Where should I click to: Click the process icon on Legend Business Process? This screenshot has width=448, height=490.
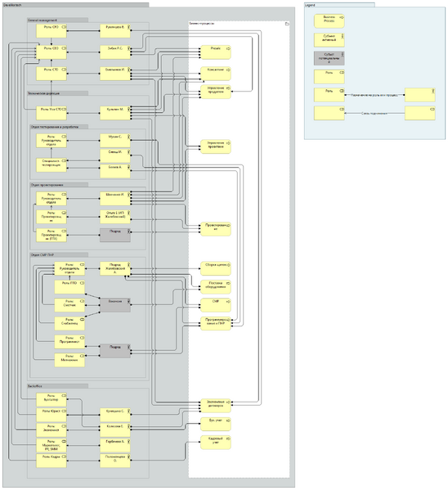342,17
